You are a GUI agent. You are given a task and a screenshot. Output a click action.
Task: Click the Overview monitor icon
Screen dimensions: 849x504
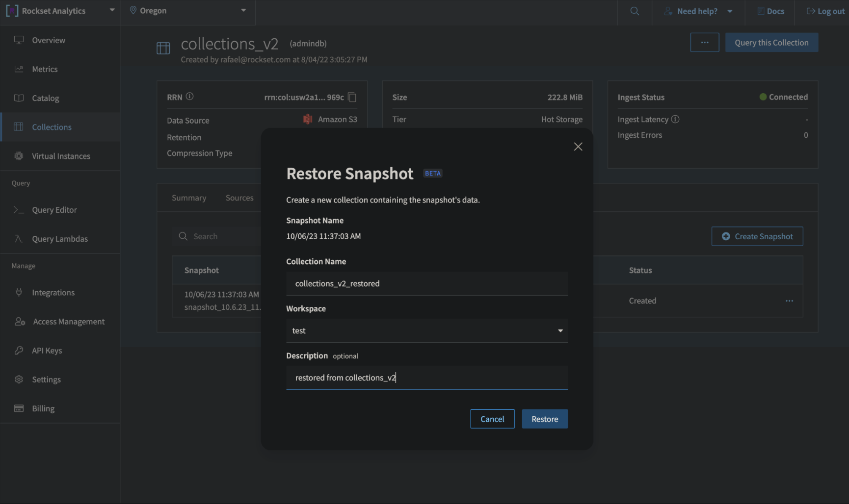coord(19,40)
